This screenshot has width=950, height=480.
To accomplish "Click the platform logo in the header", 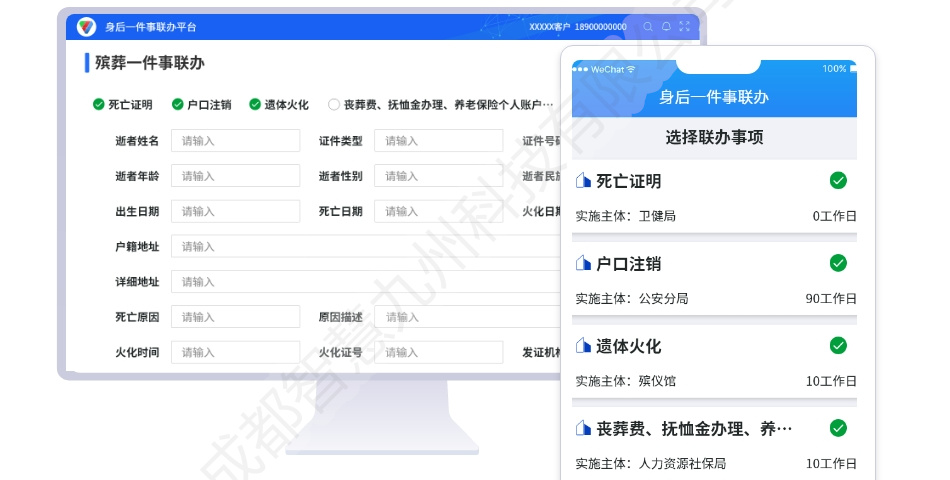I will coord(86,27).
